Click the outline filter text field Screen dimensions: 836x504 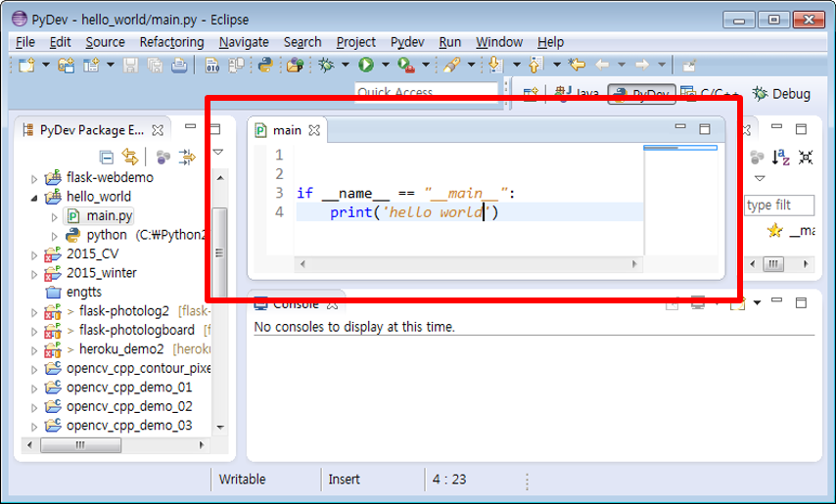click(x=779, y=206)
